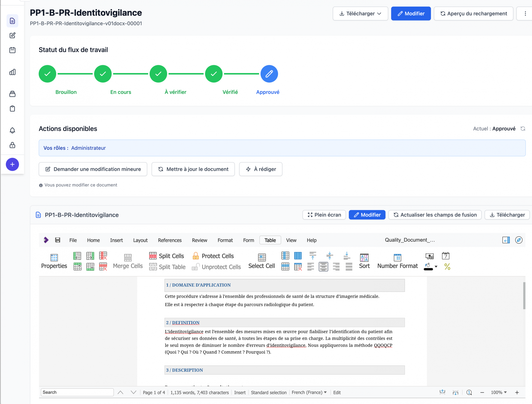This screenshot has width=532, height=404.
Task: Click the Protect Cells lock icon
Action: tap(196, 256)
